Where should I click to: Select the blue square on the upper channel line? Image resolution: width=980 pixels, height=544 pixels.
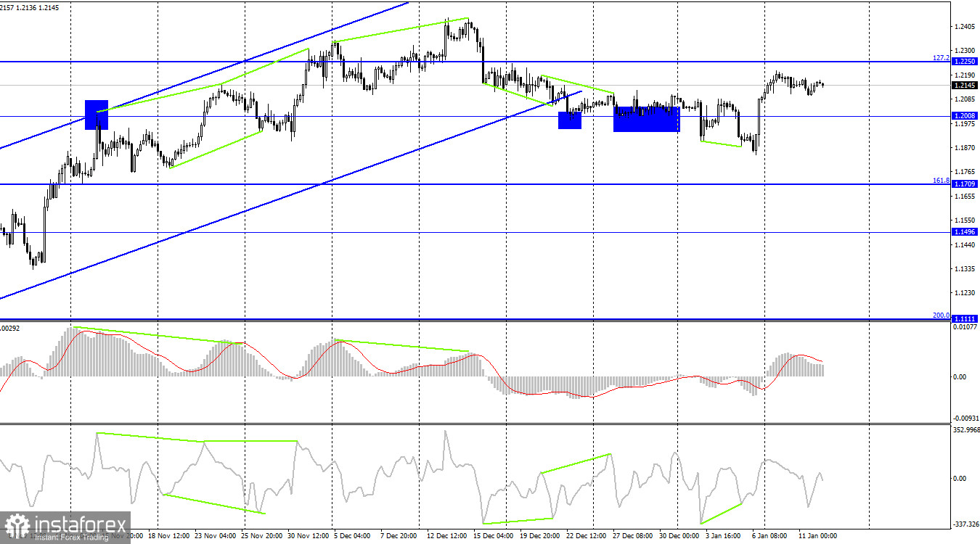[97, 115]
